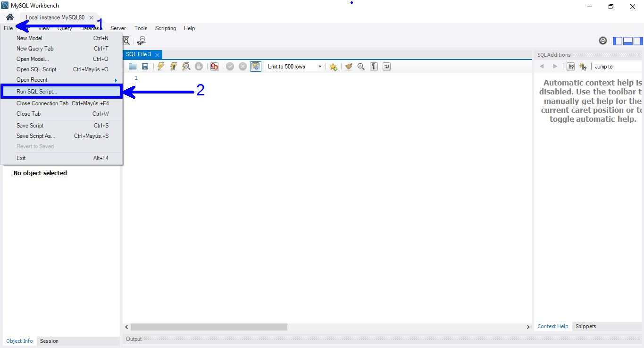The width and height of the screenshot is (644, 348).
Task: Toggle word wrapping of the editor
Action: tap(386, 66)
